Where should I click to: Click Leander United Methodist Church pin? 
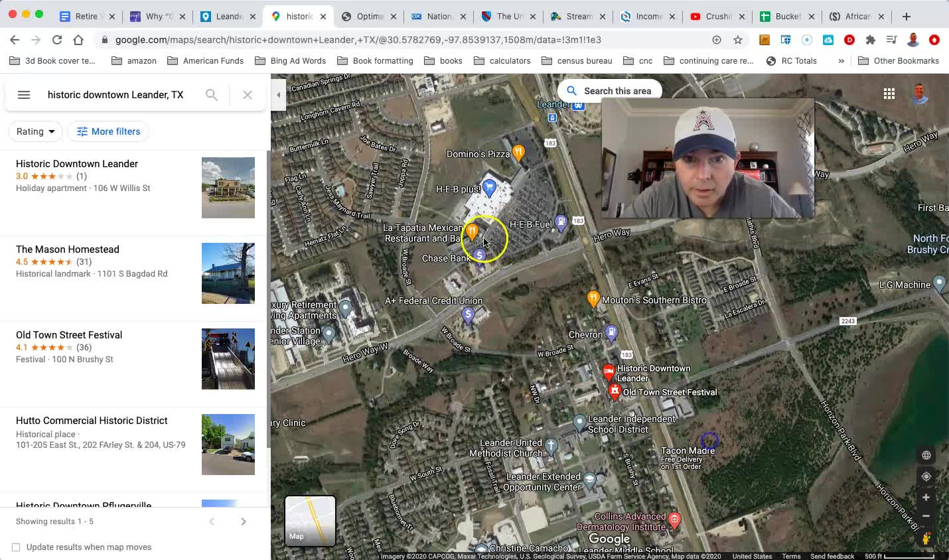pyautogui.click(x=551, y=446)
